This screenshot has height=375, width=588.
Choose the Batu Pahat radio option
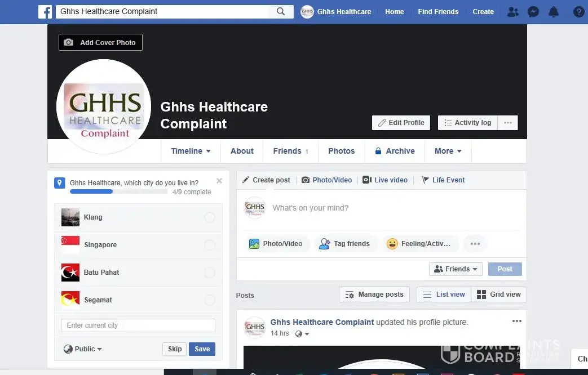click(x=210, y=273)
